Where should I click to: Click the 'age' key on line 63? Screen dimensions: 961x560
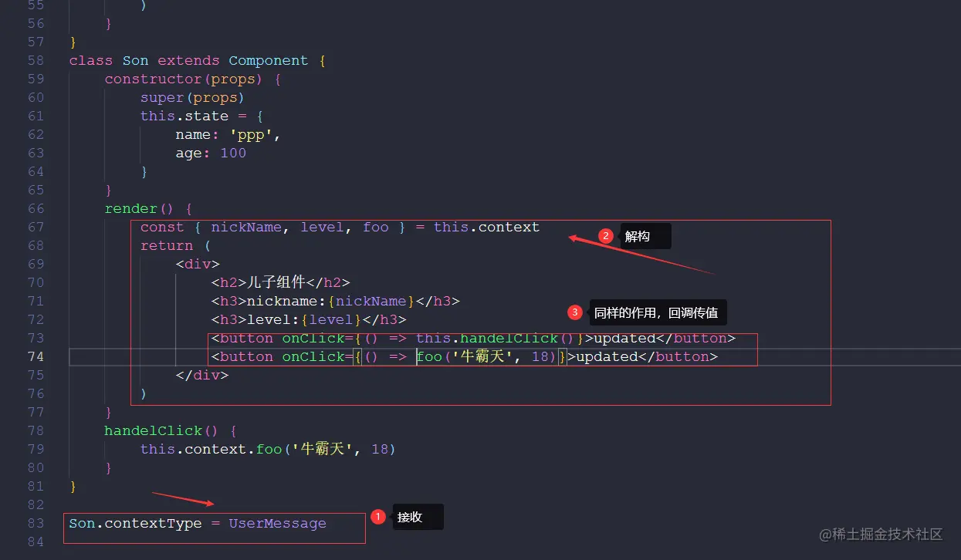[x=189, y=153]
